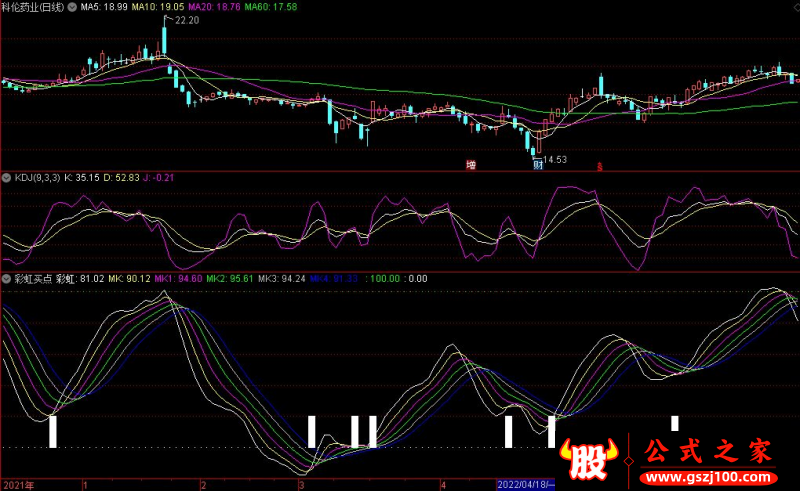Click the MA5 moving average label

tap(103, 7)
